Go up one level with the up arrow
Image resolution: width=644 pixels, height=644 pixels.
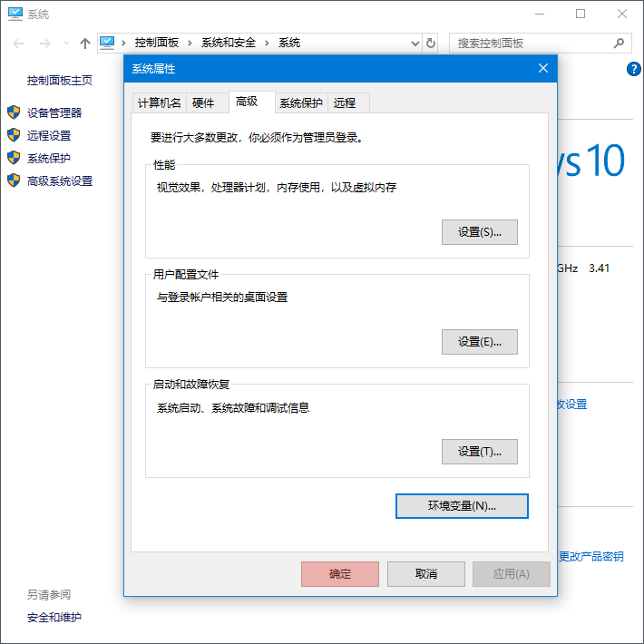(85, 44)
